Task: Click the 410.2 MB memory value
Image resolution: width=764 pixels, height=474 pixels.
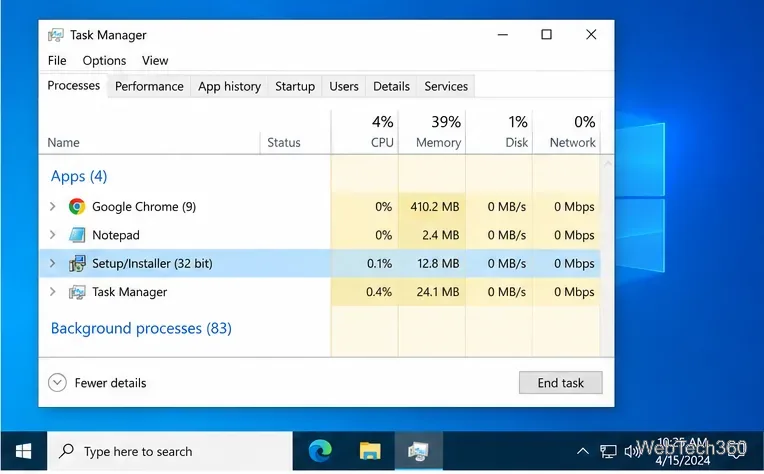Action: [435, 207]
